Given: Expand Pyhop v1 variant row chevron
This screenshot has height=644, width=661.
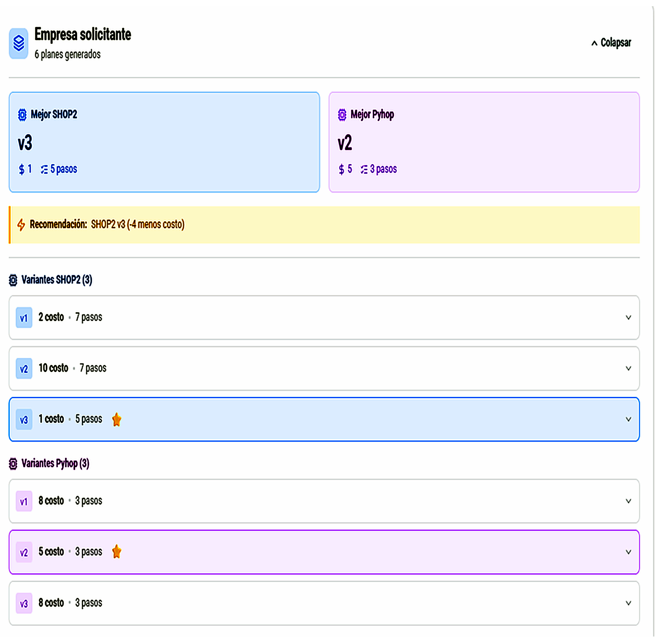Looking at the screenshot, I should (x=628, y=501).
